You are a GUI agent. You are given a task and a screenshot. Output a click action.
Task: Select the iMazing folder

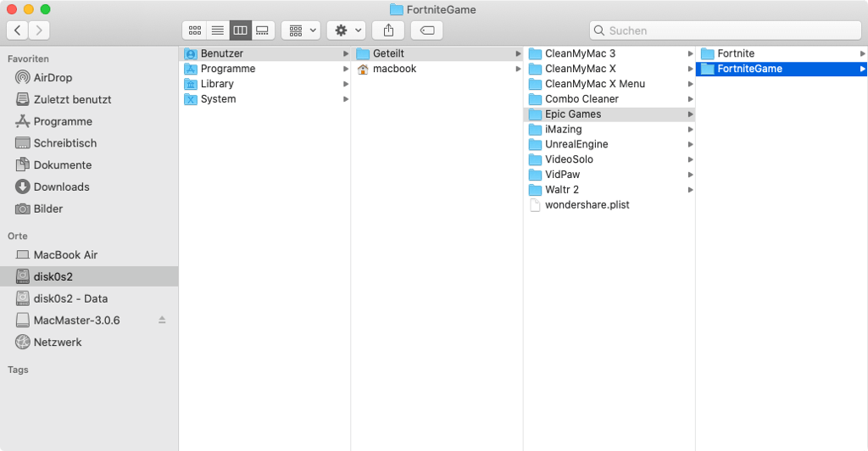pyautogui.click(x=610, y=129)
